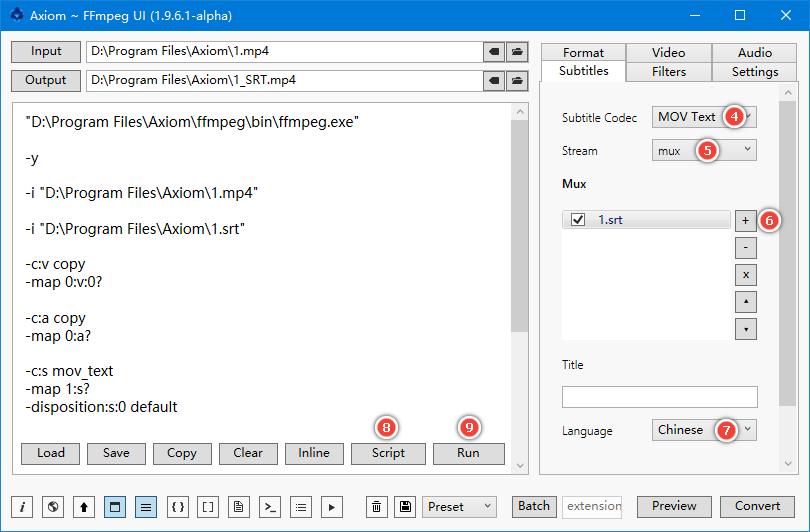810x532 pixels.
Task: Open the folder icon next to the Input path
Action: 517,51
